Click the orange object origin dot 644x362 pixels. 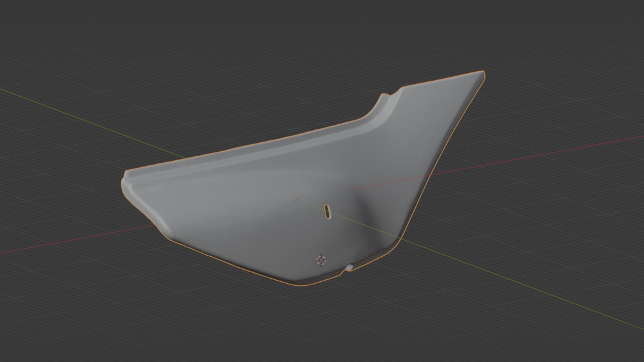tap(295, 199)
